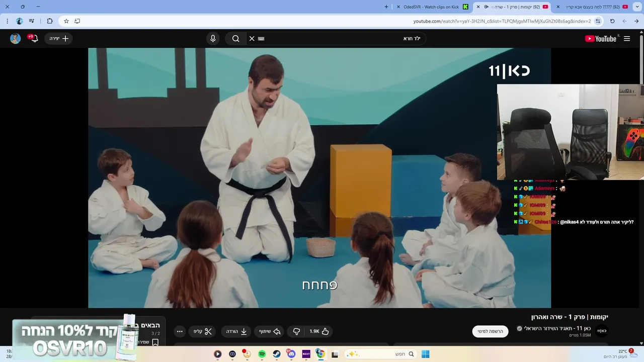Click the video title יקומות פרק 1
The height and width of the screenshot is (362, 644).
(570, 317)
